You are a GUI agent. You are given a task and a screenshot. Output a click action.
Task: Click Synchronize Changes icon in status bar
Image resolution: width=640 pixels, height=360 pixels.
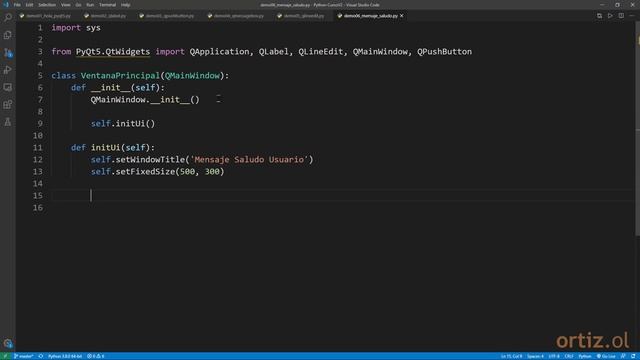click(41, 356)
